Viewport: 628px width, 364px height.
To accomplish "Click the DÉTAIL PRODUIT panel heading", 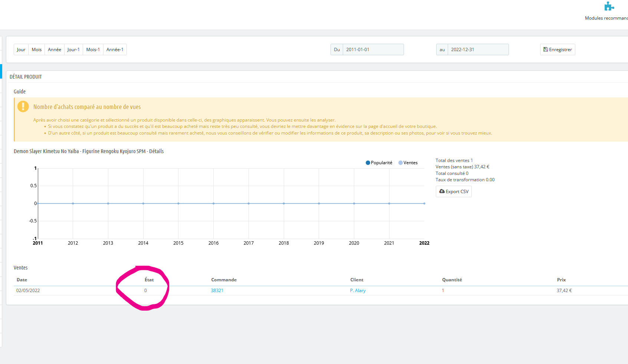I will pos(26,77).
